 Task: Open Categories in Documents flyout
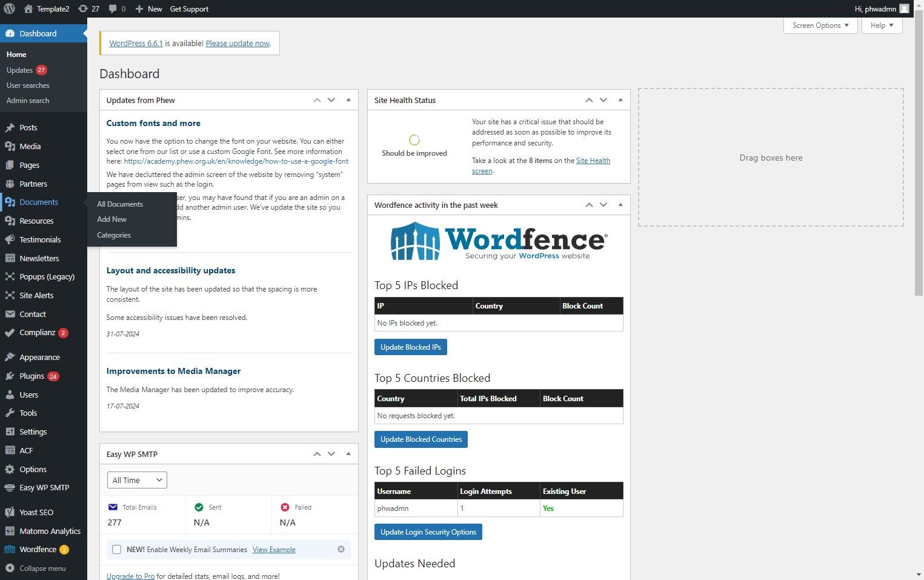(x=114, y=235)
